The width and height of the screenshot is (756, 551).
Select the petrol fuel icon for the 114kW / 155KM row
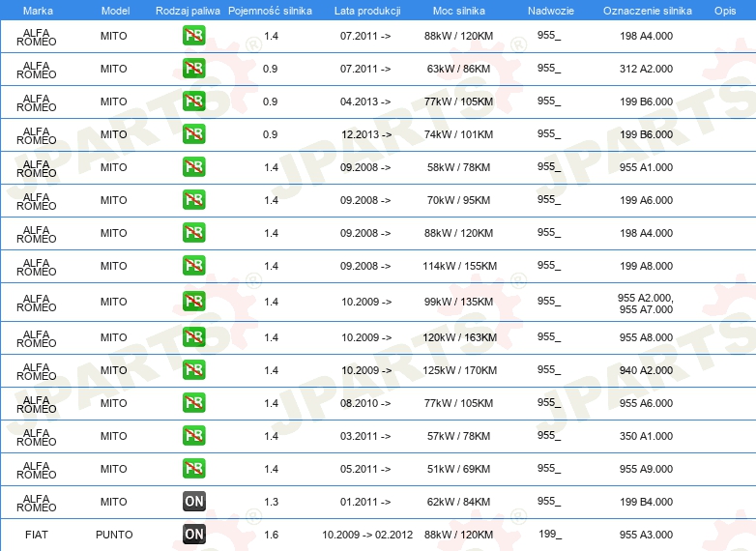(x=193, y=265)
